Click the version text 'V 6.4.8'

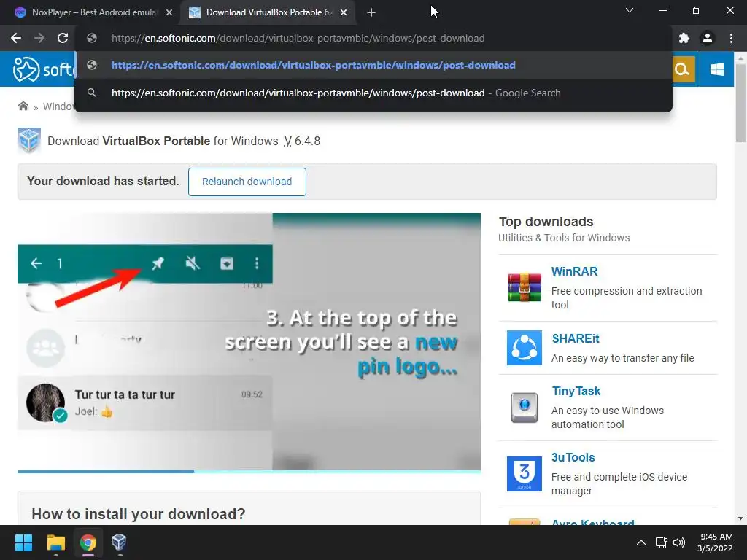(x=302, y=141)
